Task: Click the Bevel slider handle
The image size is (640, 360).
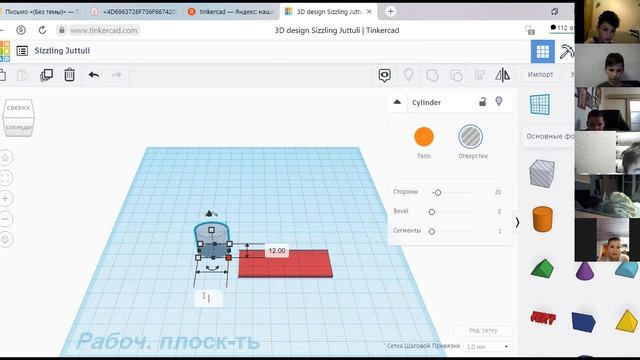Action: (x=432, y=212)
